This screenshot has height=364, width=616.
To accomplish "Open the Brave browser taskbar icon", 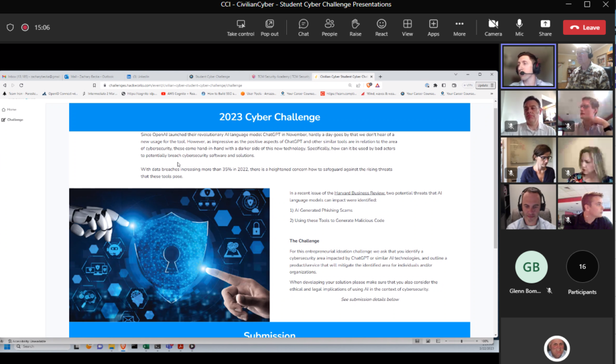I will (x=123, y=347).
